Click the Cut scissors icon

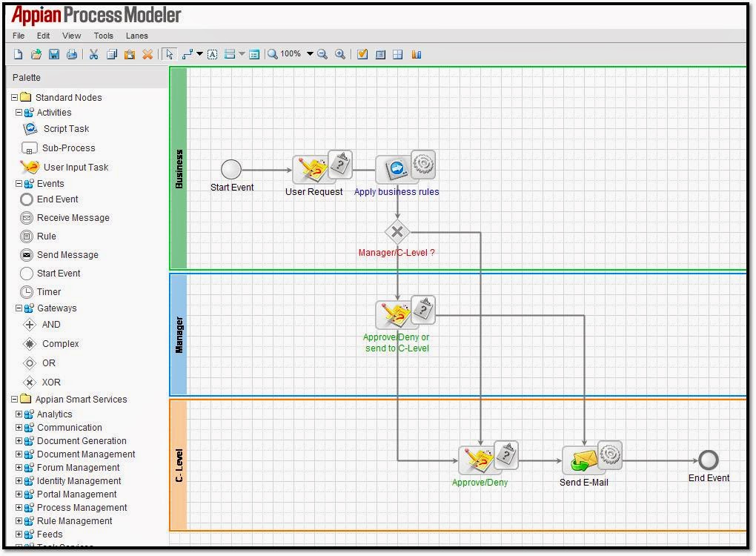click(93, 55)
